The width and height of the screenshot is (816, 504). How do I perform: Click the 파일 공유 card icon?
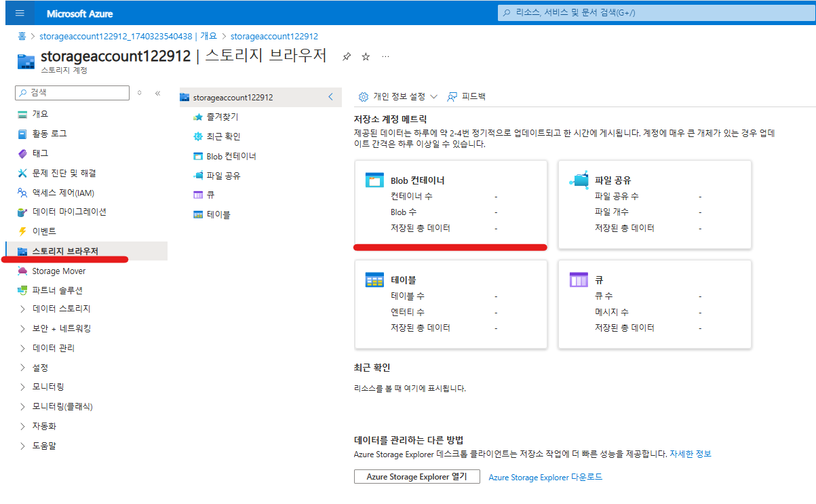pos(579,180)
